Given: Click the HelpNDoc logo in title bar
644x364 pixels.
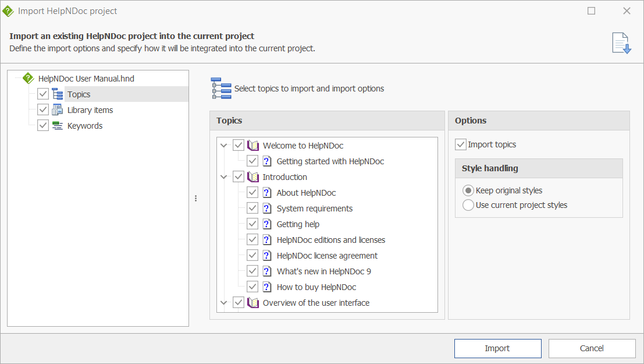Looking at the screenshot, I should tap(8, 10).
